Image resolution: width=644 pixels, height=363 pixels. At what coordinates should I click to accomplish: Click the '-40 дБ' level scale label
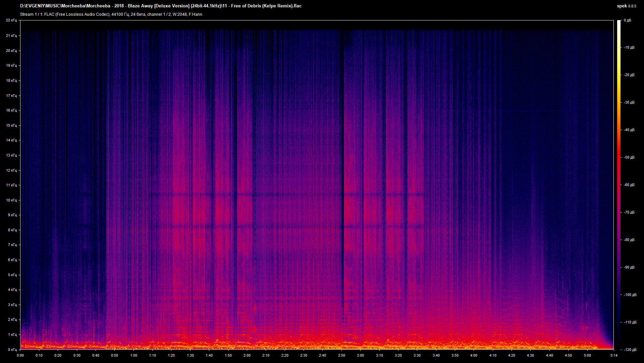(x=629, y=130)
